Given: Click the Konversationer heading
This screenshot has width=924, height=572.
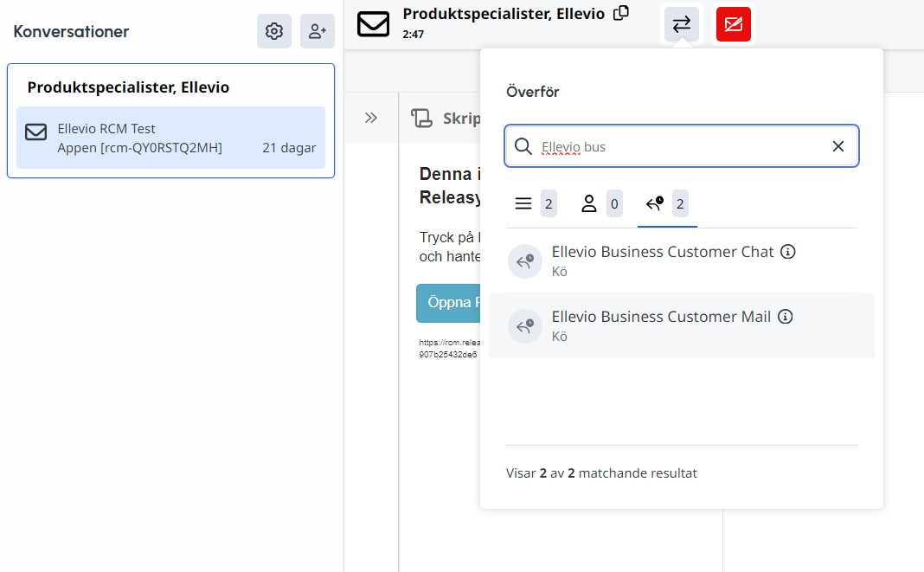Looking at the screenshot, I should (x=71, y=31).
